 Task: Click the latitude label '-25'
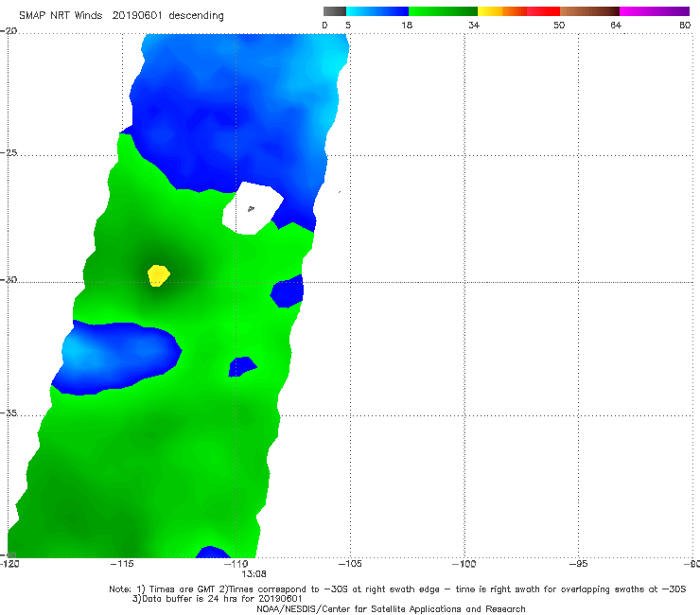[9, 152]
